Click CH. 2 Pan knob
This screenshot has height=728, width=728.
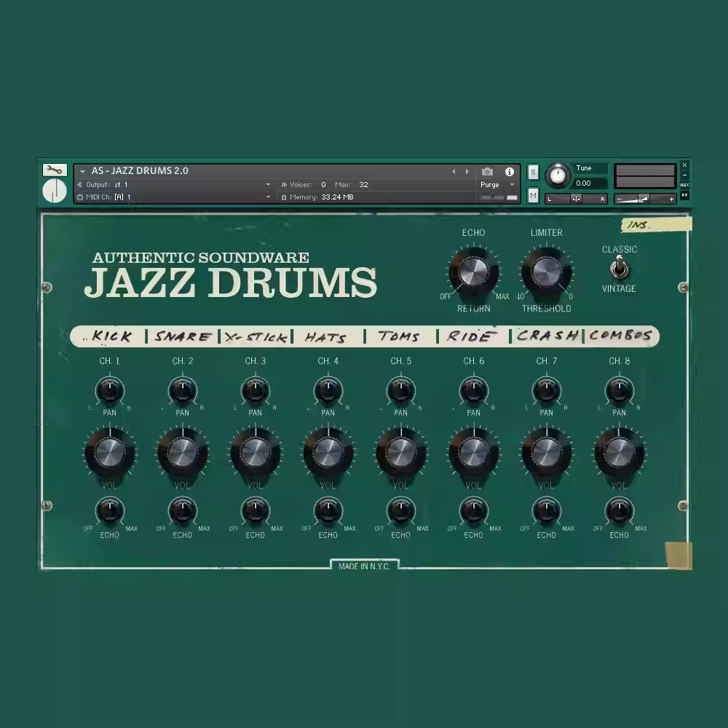tap(183, 390)
